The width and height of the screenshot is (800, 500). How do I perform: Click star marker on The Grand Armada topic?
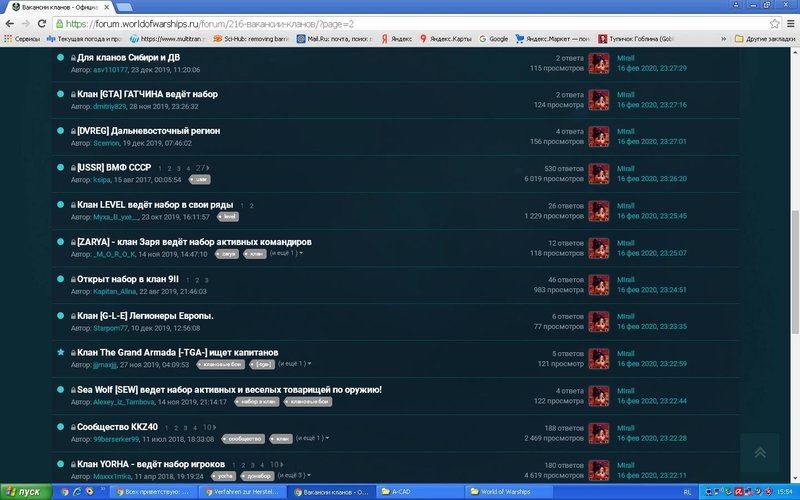pos(61,352)
